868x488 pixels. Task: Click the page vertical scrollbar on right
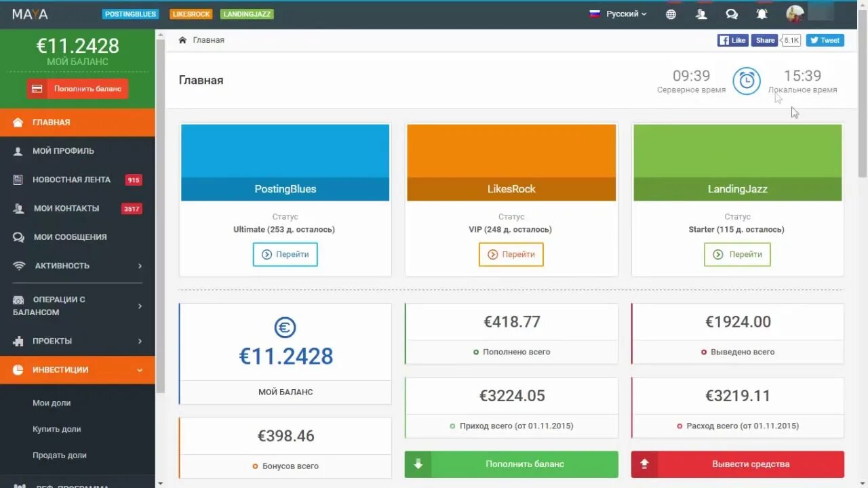[x=863, y=93]
